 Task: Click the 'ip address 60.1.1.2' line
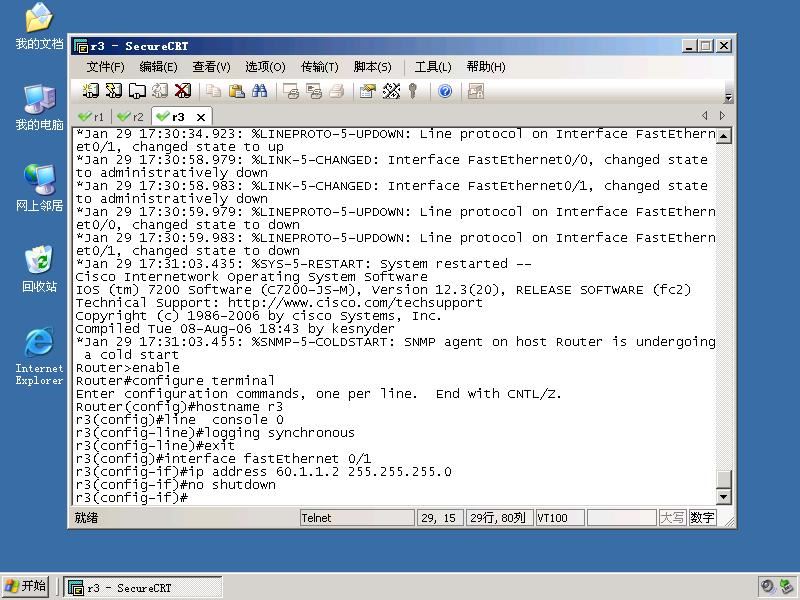[263, 471]
